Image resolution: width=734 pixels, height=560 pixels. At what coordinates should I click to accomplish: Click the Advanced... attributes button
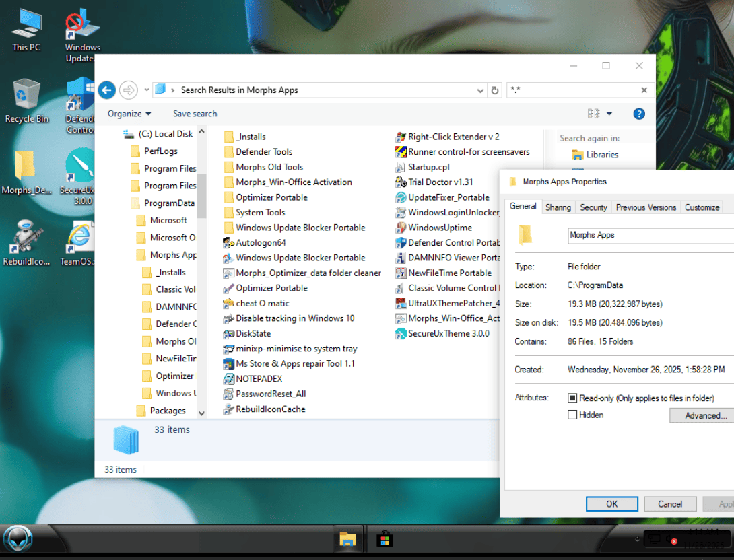702,416
